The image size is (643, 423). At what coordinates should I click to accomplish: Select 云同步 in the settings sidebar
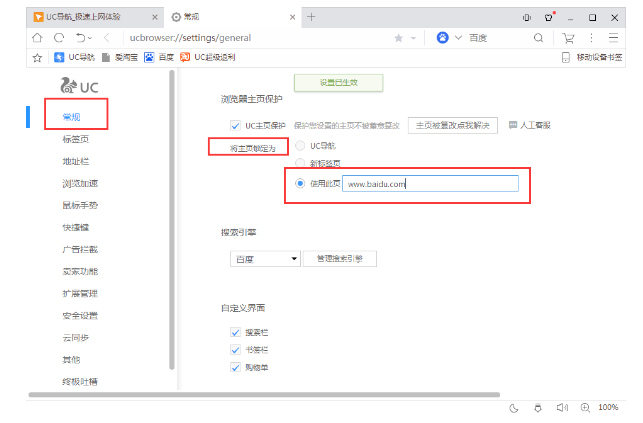click(75, 338)
